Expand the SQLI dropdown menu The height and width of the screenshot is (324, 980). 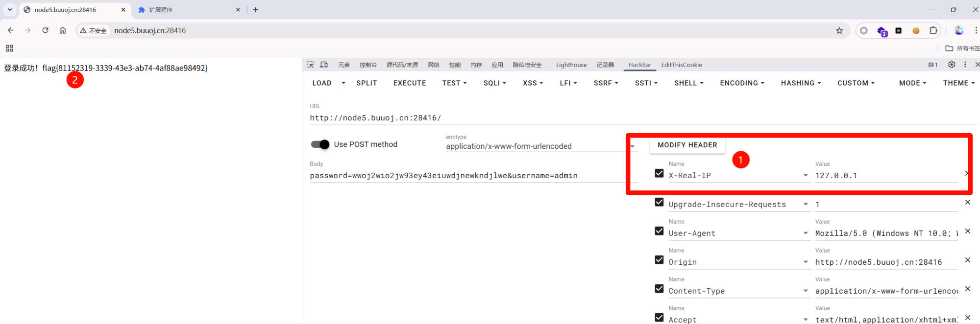[x=494, y=83]
